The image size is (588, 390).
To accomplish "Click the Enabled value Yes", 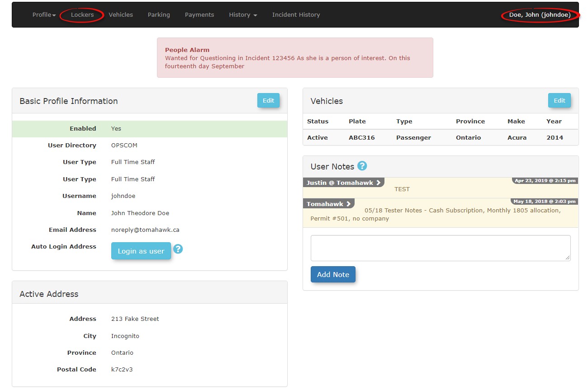I will [x=116, y=128].
